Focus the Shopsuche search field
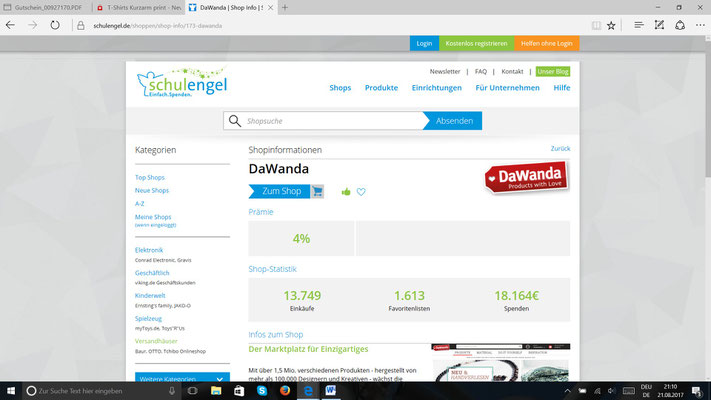The width and height of the screenshot is (711, 400). [x=323, y=121]
